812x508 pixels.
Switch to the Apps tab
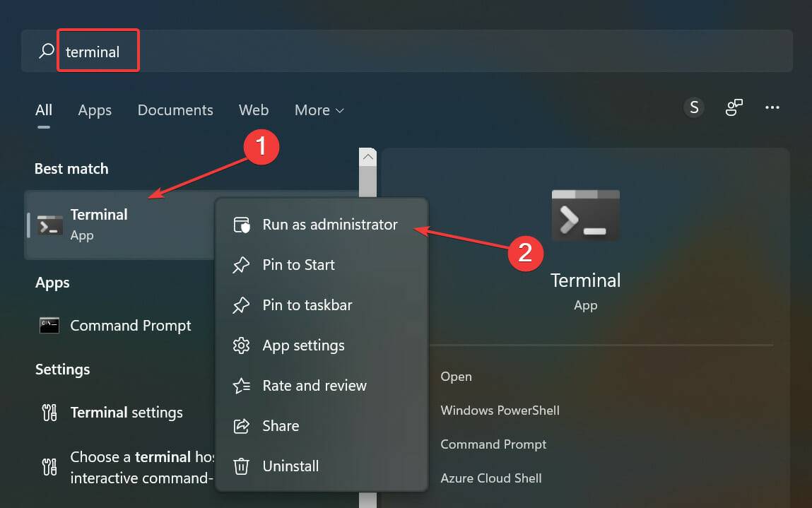coord(94,110)
